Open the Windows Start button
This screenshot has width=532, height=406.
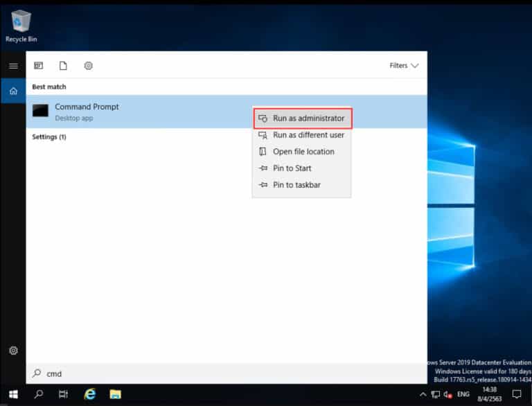[13, 394]
